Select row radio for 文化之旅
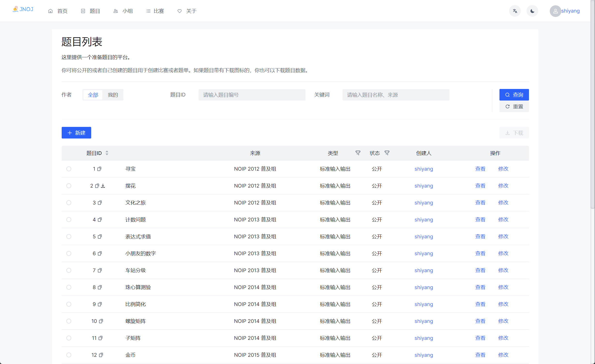 (69, 203)
